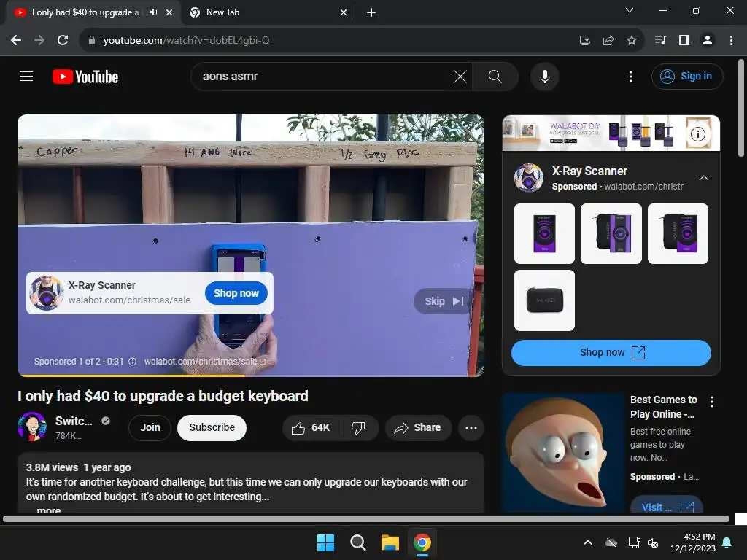Open muted volume tray icon
The width and height of the screenshot is (747, 560).
653,542
